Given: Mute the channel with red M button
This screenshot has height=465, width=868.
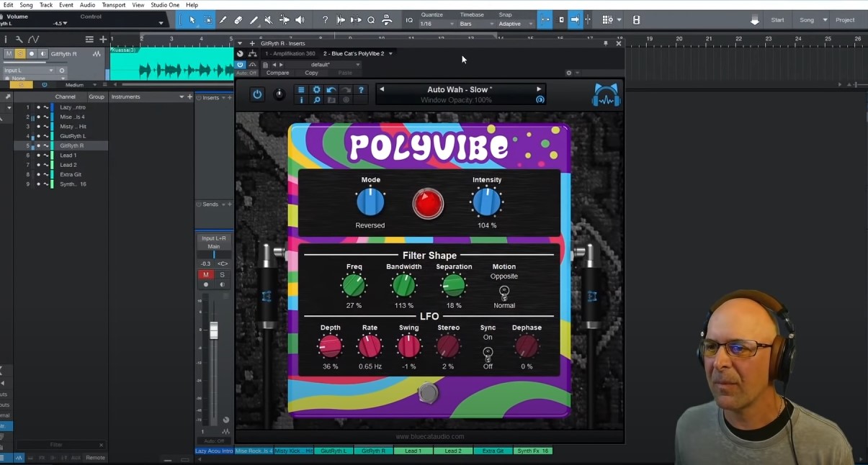Looking at the screenshot, I should pyautogui.click(x=205, y=275).
